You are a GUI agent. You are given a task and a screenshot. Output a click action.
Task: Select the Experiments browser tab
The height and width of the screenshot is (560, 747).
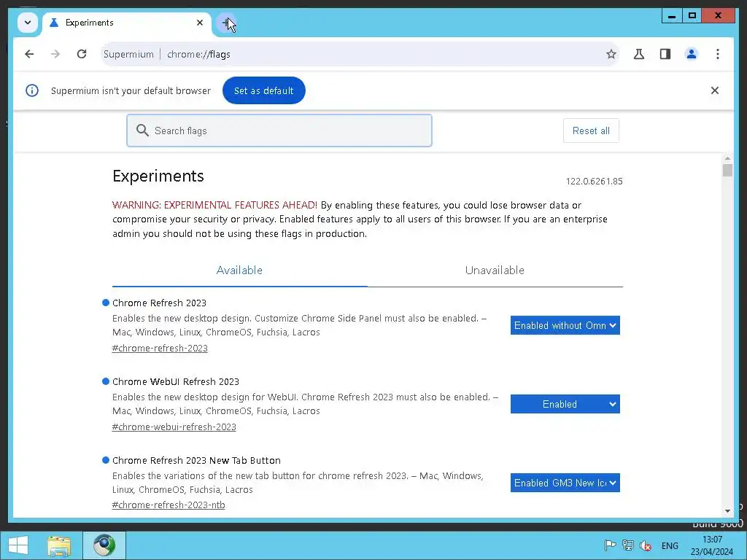(x=127, y=23)
